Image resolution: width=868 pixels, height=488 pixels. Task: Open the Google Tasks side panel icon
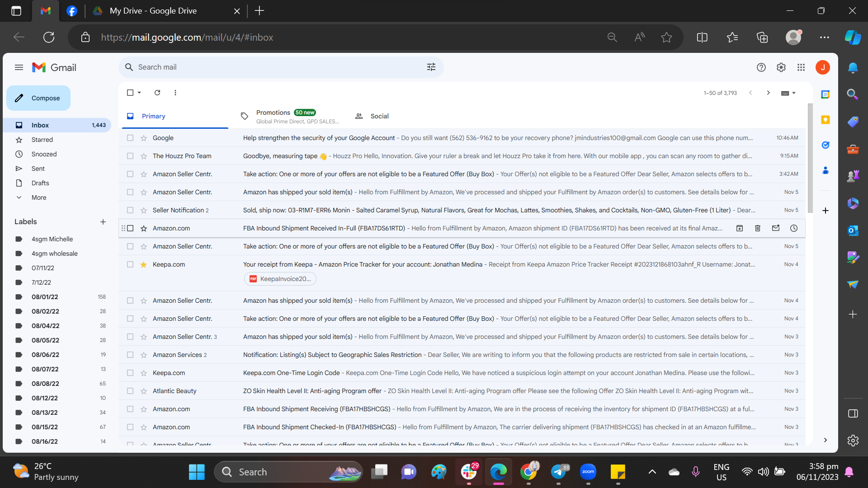[826, 145]
